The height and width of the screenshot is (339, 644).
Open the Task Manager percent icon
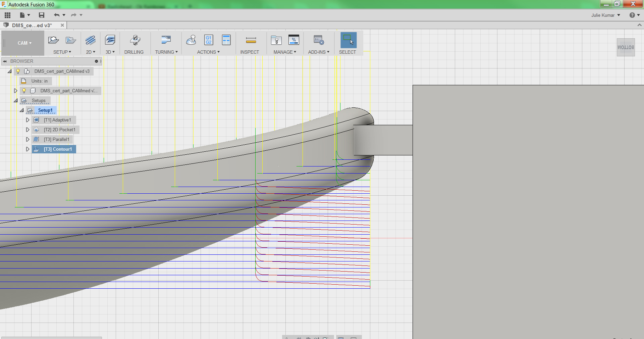(x=294, y=40)
